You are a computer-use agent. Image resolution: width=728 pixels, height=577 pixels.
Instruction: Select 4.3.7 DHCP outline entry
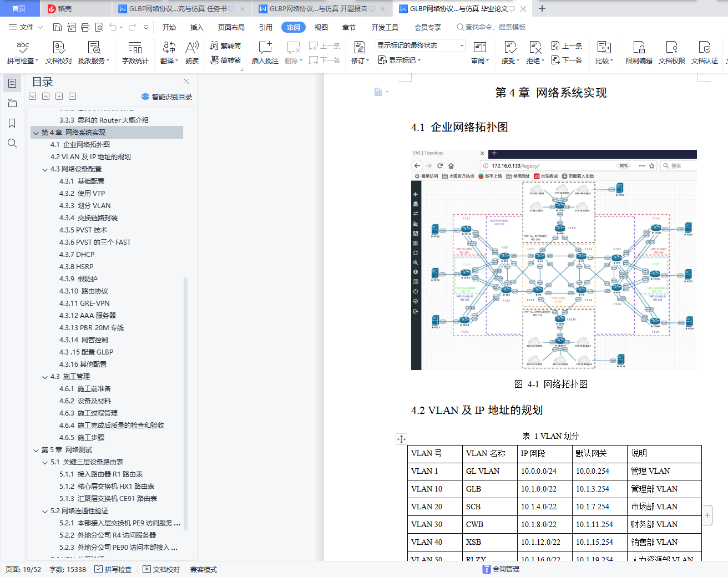click(x=77, y=255)
